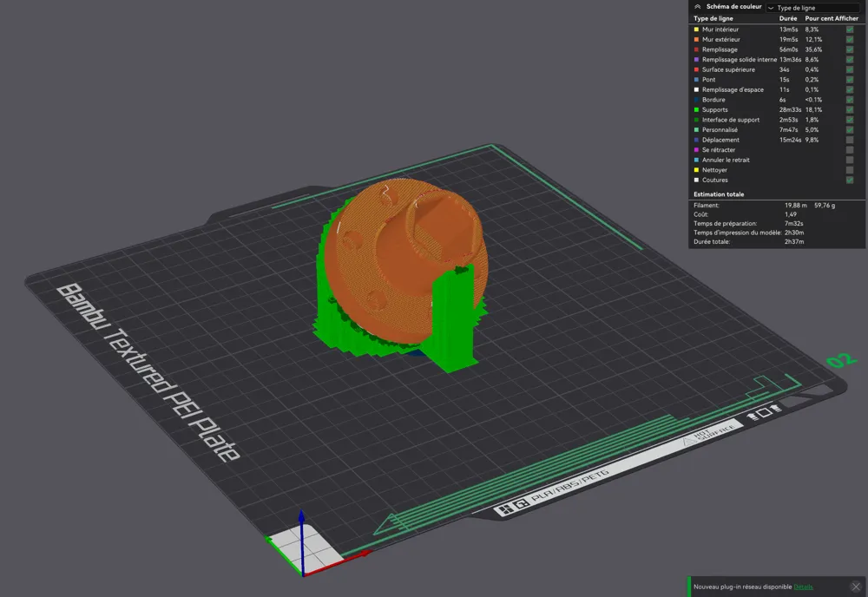Screen dimensions: 868x597
Task: Open the Détails link in notification
Action: pos(803,587)
